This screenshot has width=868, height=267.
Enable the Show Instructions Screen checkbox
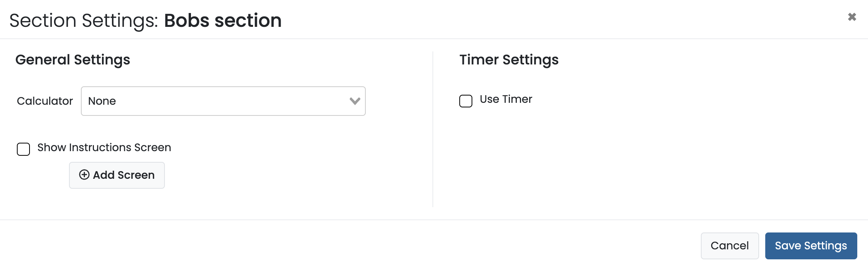(23, 149)
